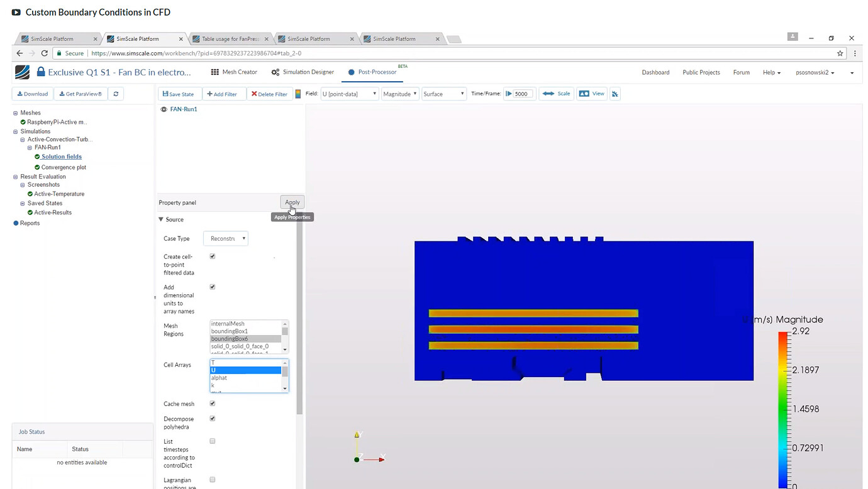Click the refresh results icon
868x489 pixels.
pyautogui.click(x=117, y=93)
